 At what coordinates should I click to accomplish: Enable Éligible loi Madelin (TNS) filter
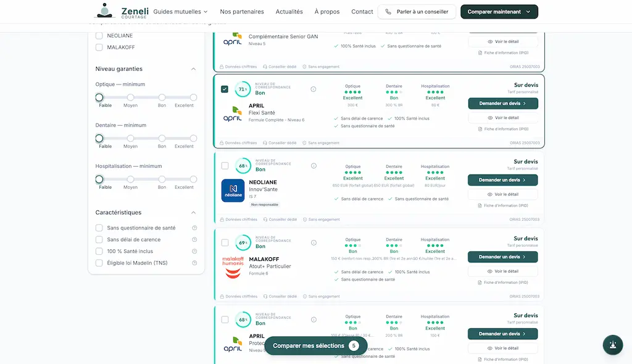pyautogui.click(x=99, y=263)
